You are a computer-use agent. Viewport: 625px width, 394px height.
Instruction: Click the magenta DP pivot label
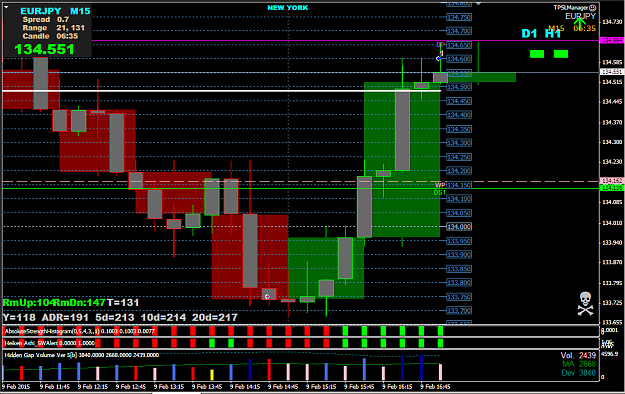point(440,45)
